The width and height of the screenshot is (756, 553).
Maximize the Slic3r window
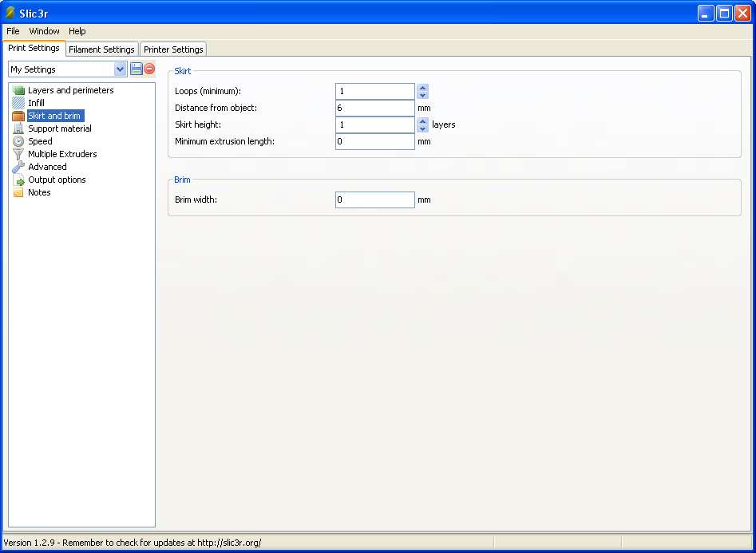click(724, 13)
